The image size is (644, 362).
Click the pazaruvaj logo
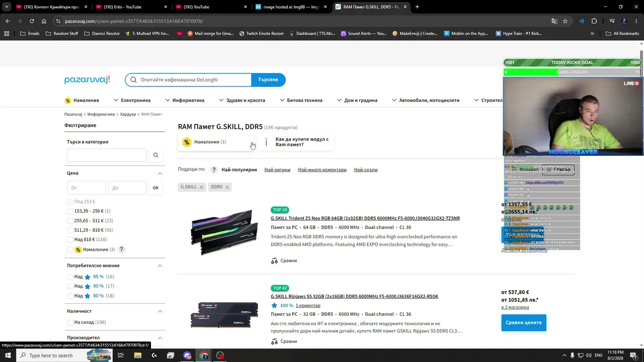coord(87,80)
